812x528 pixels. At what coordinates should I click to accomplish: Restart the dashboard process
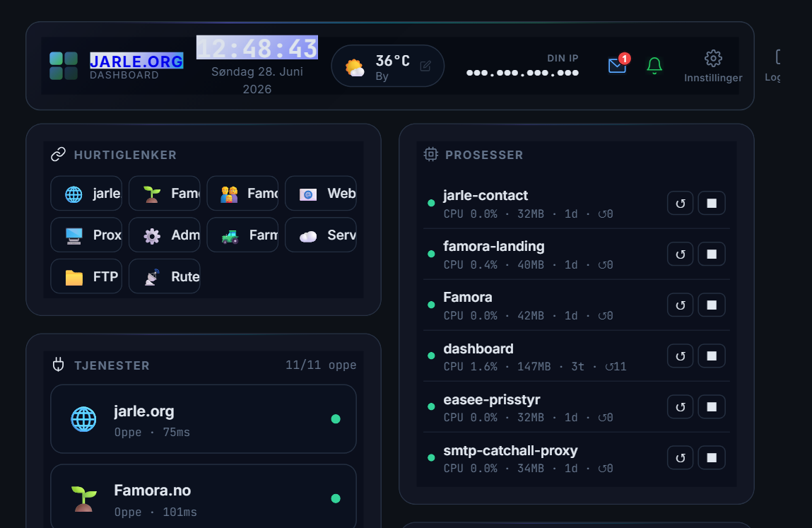click(681, 356)
